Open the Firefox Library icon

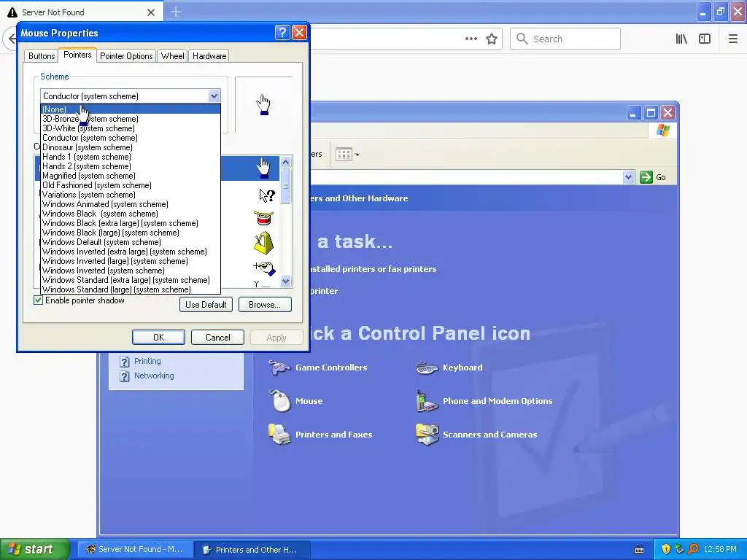(x=681, y=39)
